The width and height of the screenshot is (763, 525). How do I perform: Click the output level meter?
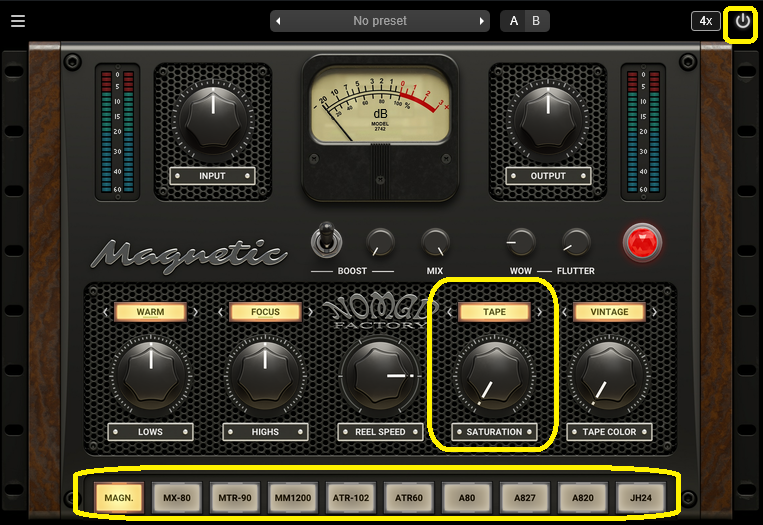tap(643, 132)
